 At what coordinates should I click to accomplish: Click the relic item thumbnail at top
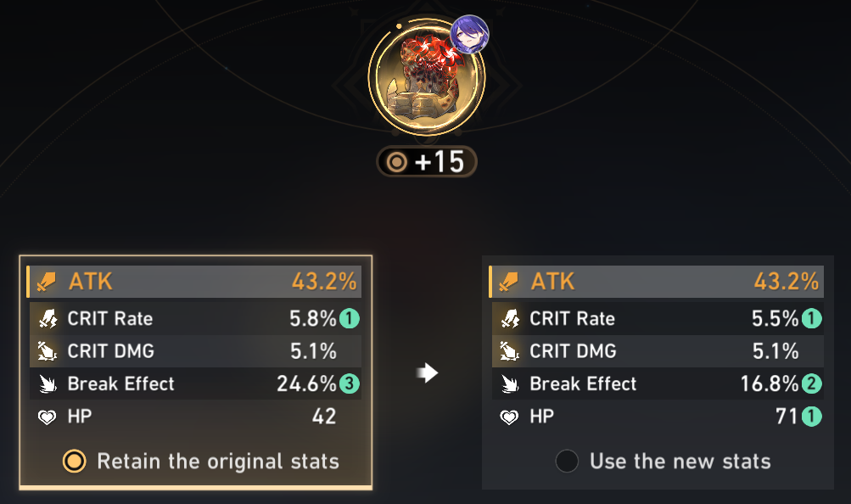point(427,77)
